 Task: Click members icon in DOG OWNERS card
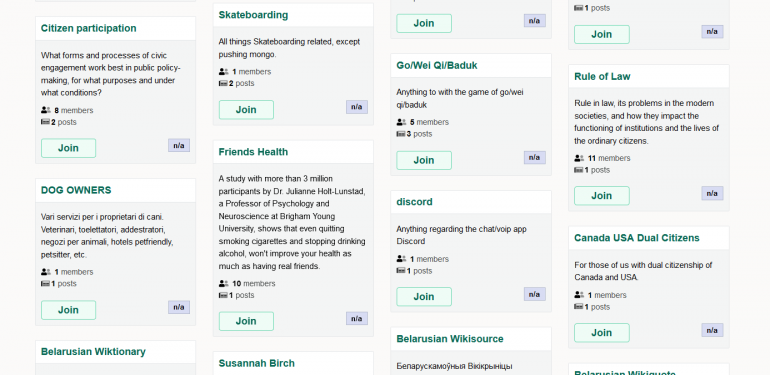point(46,272)
